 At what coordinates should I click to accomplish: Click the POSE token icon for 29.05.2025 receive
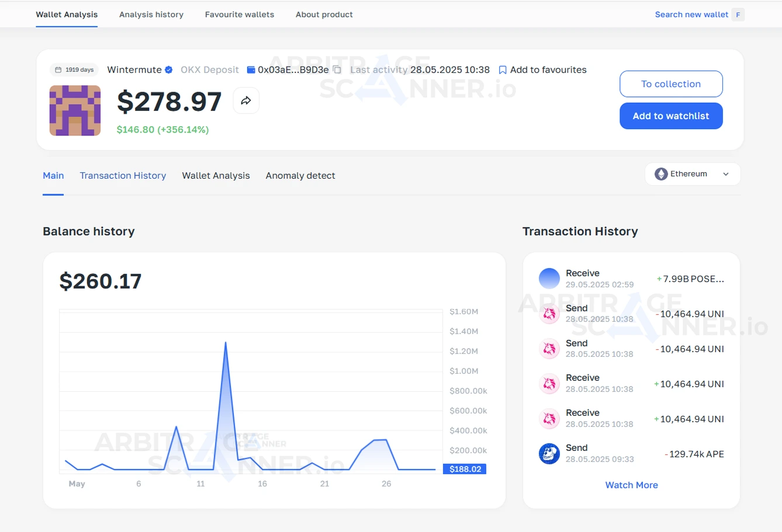point(549,279)
